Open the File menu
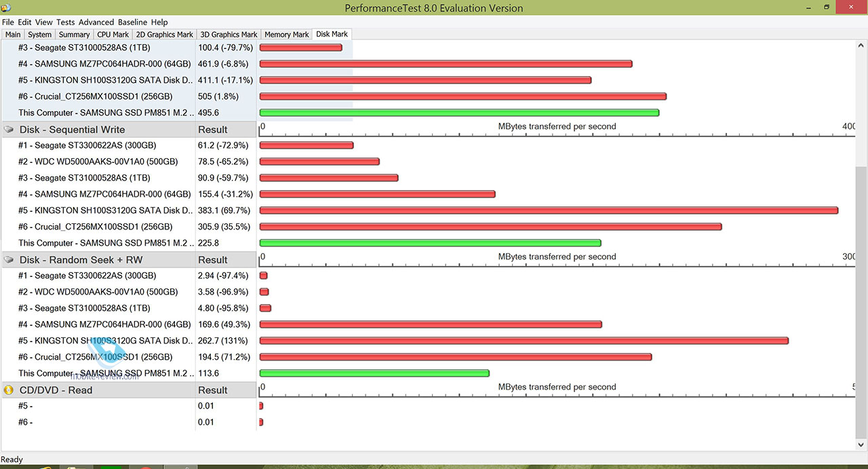Screen dimensions: 868x469 tap(7, 22)
